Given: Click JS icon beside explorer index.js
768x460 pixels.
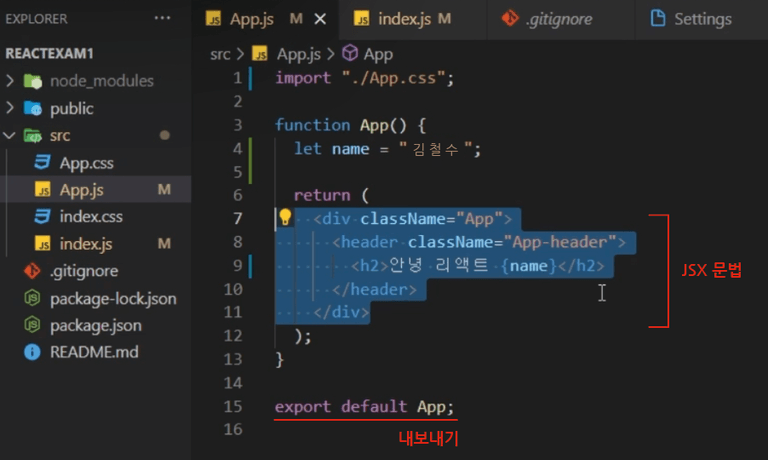Looking at the screenshot, I should 43,243.
